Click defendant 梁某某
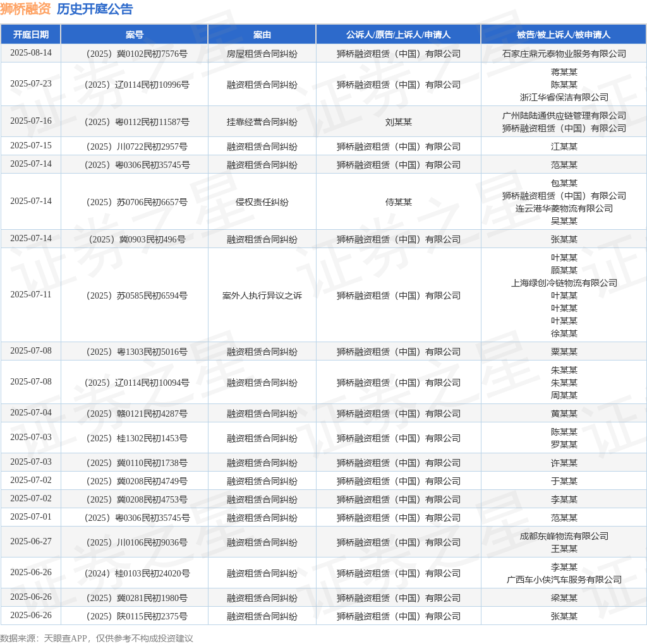Screen dimensions: 647x644 pyautogui.click(x=564, y=598)
